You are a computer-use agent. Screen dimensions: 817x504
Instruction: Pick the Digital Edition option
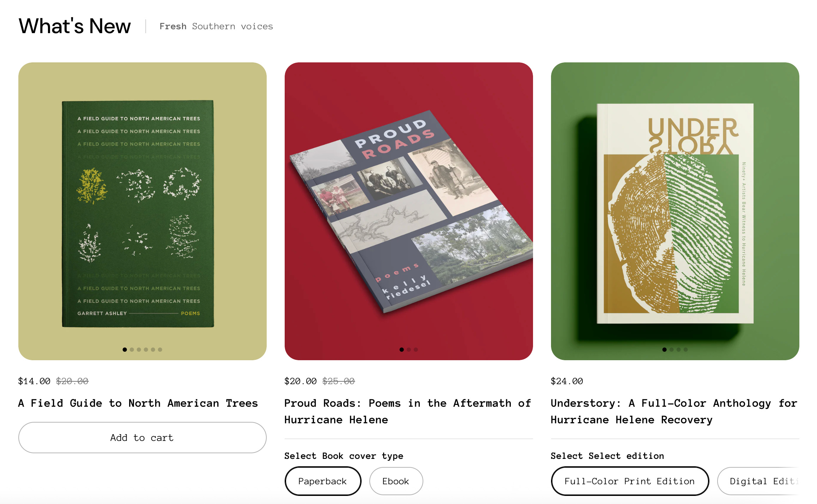[758, 481]
